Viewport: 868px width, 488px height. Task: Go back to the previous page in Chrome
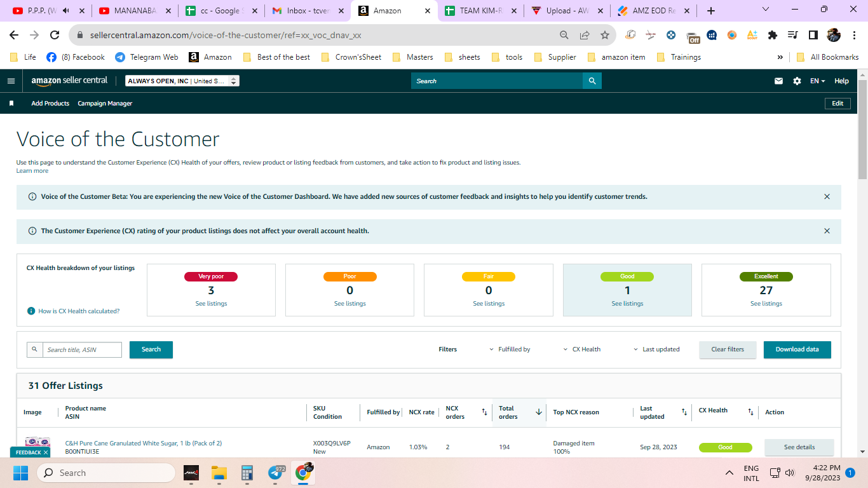(14, 35)
